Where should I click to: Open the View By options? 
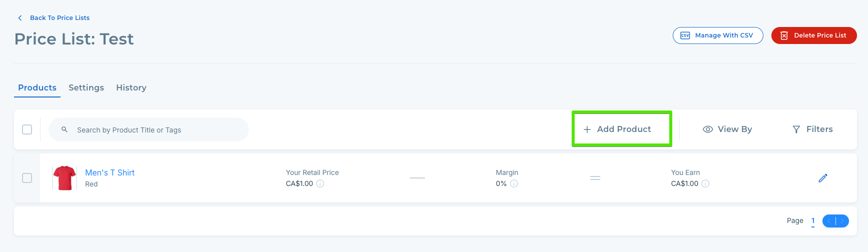pyautogui.click(x=727, y=129)
